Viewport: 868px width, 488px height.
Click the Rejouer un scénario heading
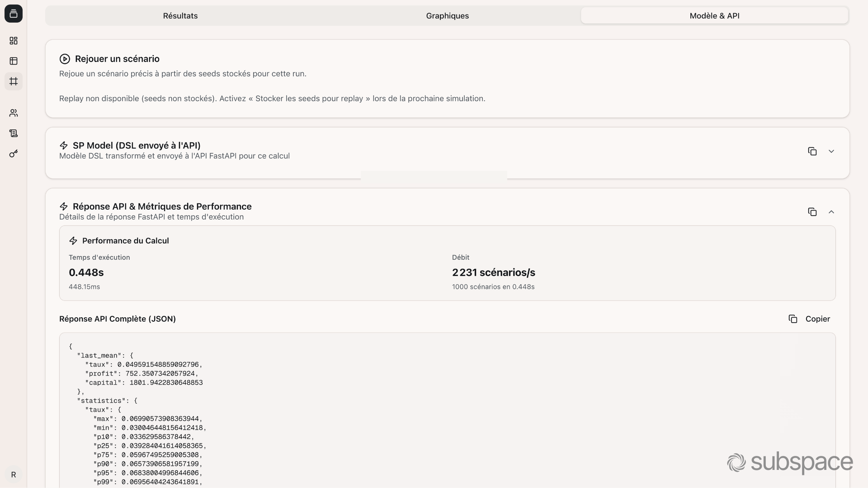(x=118, y=59)
